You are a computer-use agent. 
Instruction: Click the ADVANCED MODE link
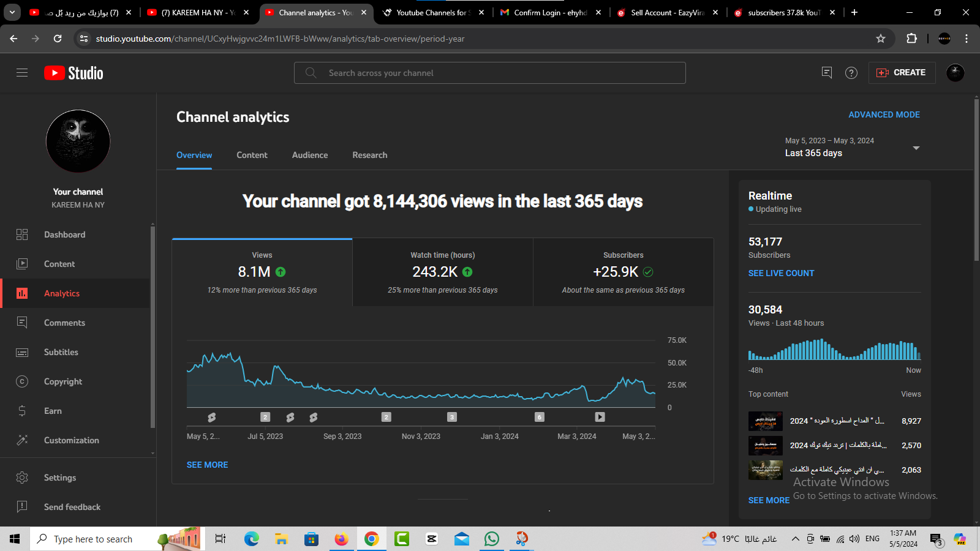coord(884,114)
